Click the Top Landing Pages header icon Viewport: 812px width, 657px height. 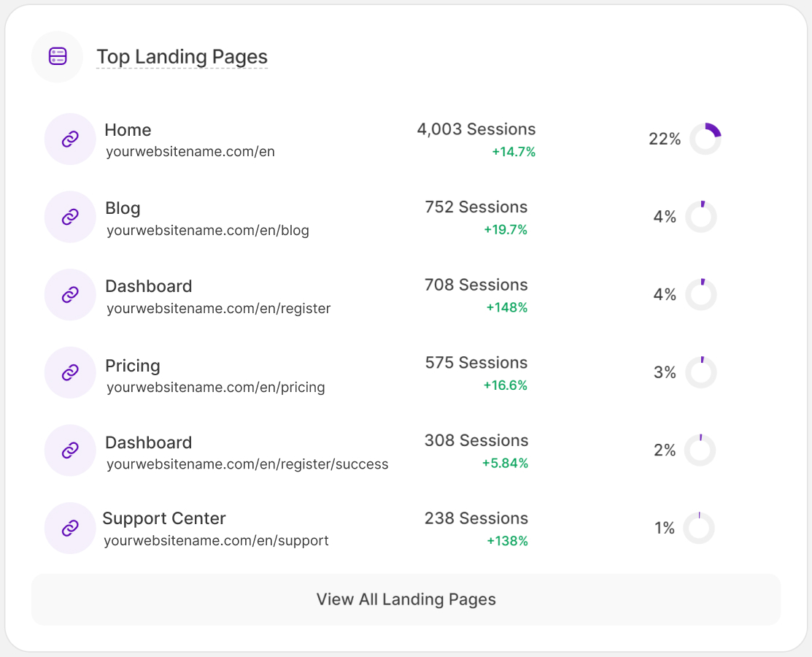(57, 56)
